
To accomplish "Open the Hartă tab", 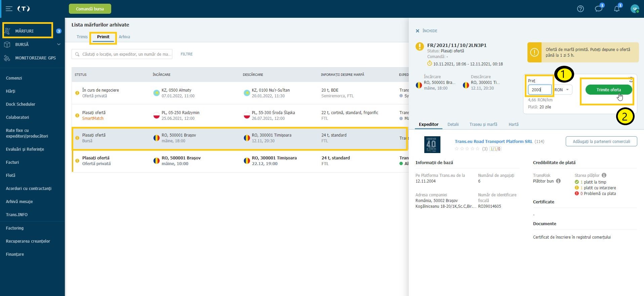I will tap(513, 125).
